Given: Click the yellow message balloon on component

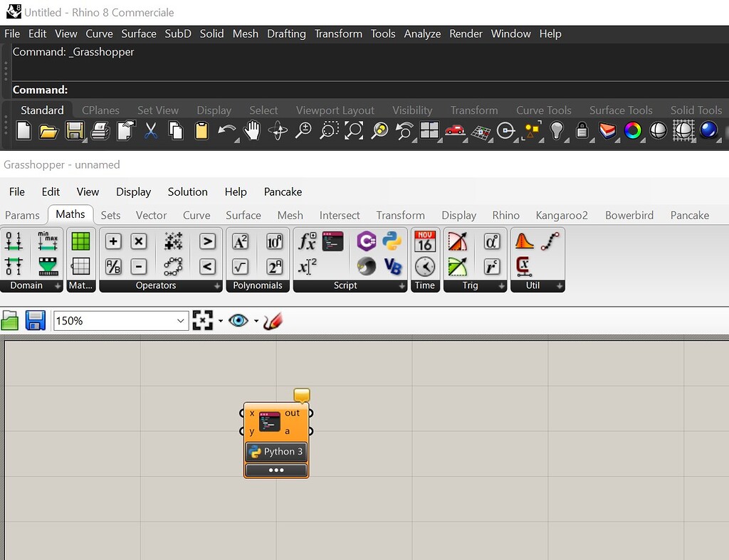Looking at the screenshot, I should [x=302, y=396].
